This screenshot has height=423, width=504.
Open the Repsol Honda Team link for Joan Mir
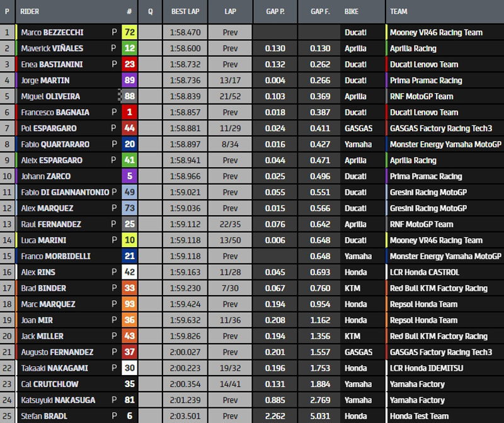click(423, 320)
